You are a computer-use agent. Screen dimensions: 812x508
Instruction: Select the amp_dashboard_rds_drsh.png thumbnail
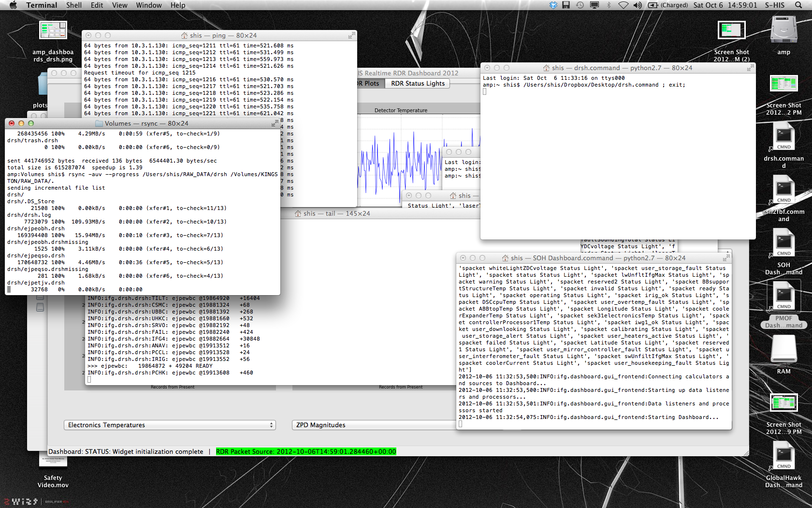[53, 31]
